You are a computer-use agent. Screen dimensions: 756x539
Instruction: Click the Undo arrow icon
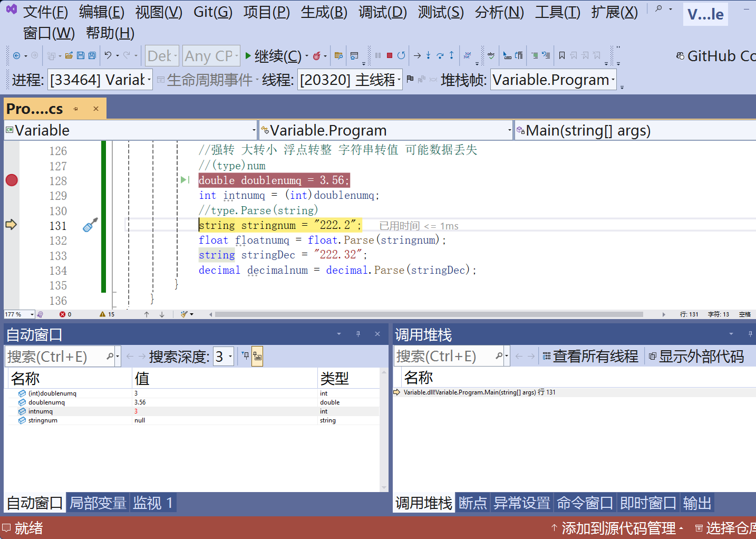[x=108, y=55]
